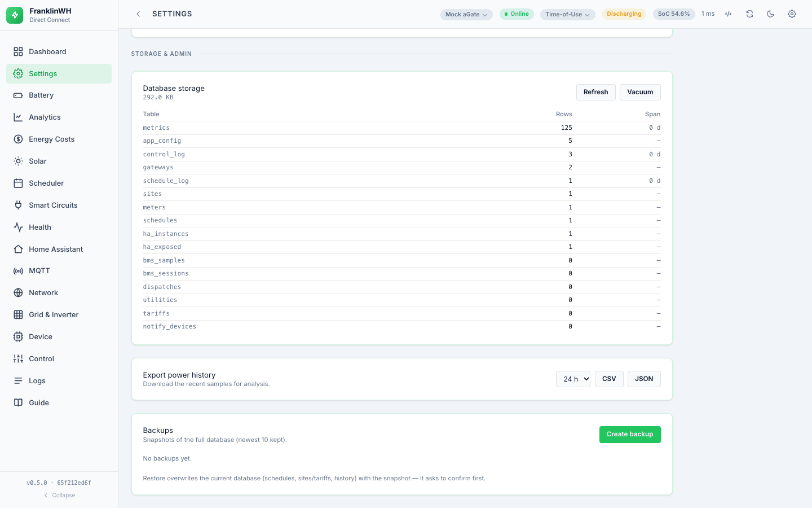The height and width of the screenshot is (508, 812).
Task: Export power history as JSON
Action: point(644,379)
